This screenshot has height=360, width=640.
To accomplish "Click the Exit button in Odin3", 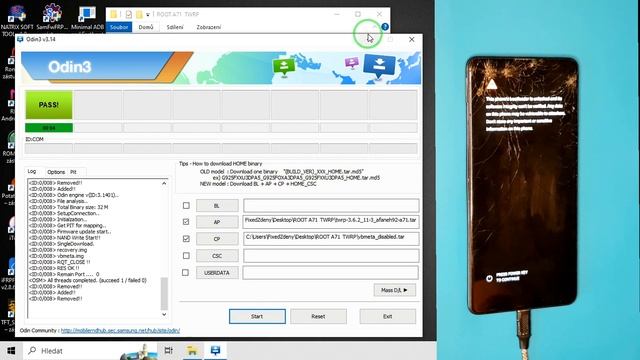I will click(x=387, y=316).
